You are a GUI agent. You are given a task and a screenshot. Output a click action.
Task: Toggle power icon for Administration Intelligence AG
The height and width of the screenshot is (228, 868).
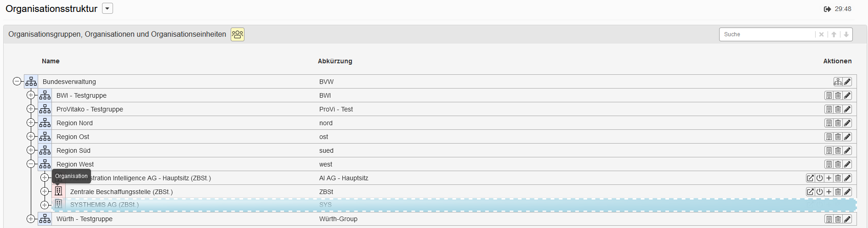[819, 178]
